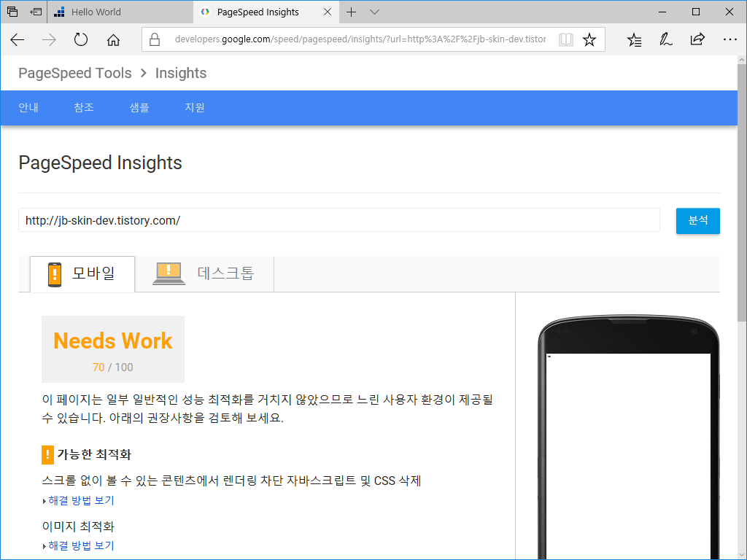This screenshot has width=747, height=560.
Task: Click the scrollbar up arrow
Action: pos(742,60)
